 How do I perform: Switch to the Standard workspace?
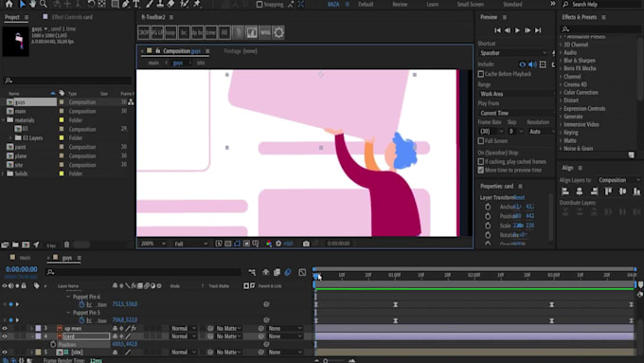pos(512,4)
